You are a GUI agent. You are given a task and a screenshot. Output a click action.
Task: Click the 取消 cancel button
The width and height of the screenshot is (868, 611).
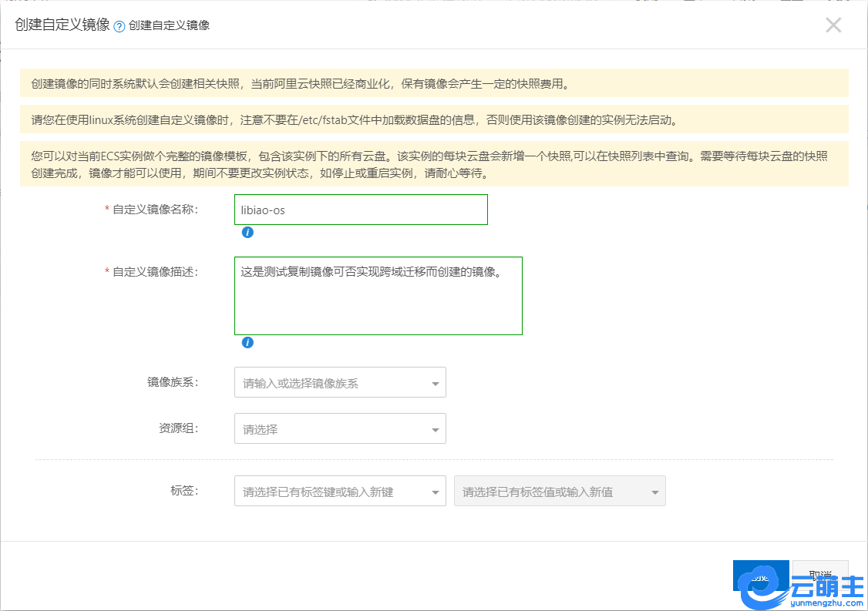pos(820,575)
